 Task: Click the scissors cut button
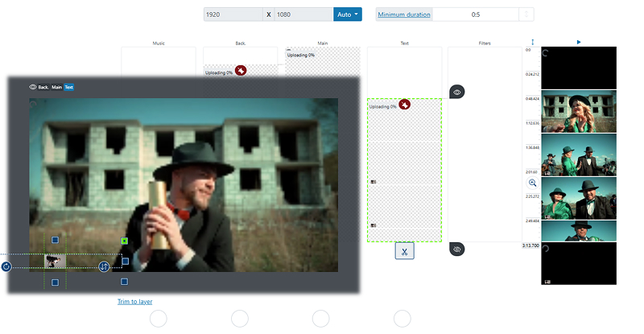coord(404,251)
